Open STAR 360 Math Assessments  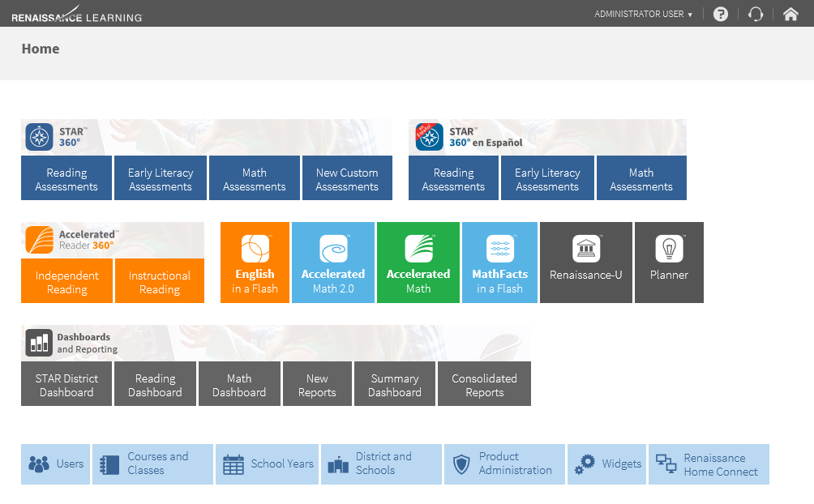(x=255, y=178)
